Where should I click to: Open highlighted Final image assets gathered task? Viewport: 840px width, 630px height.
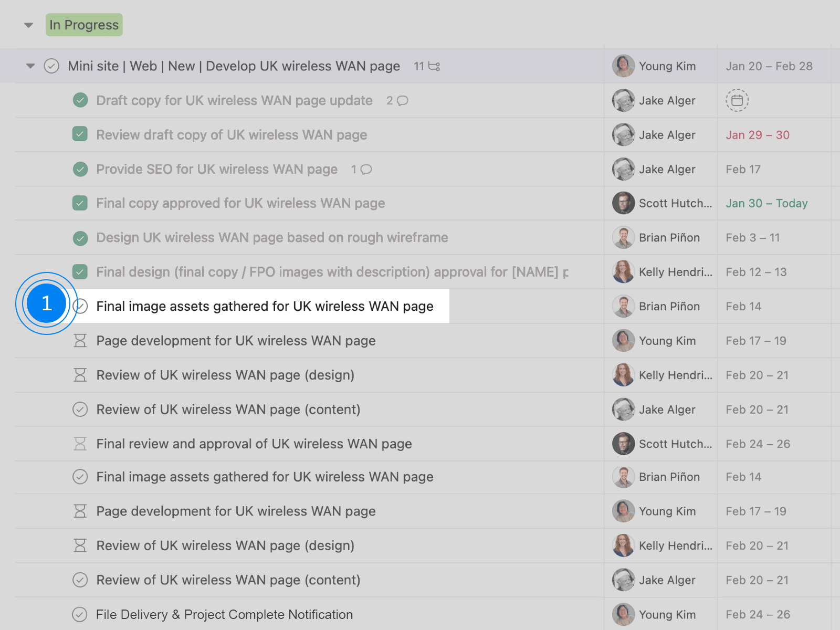(265, 306)
